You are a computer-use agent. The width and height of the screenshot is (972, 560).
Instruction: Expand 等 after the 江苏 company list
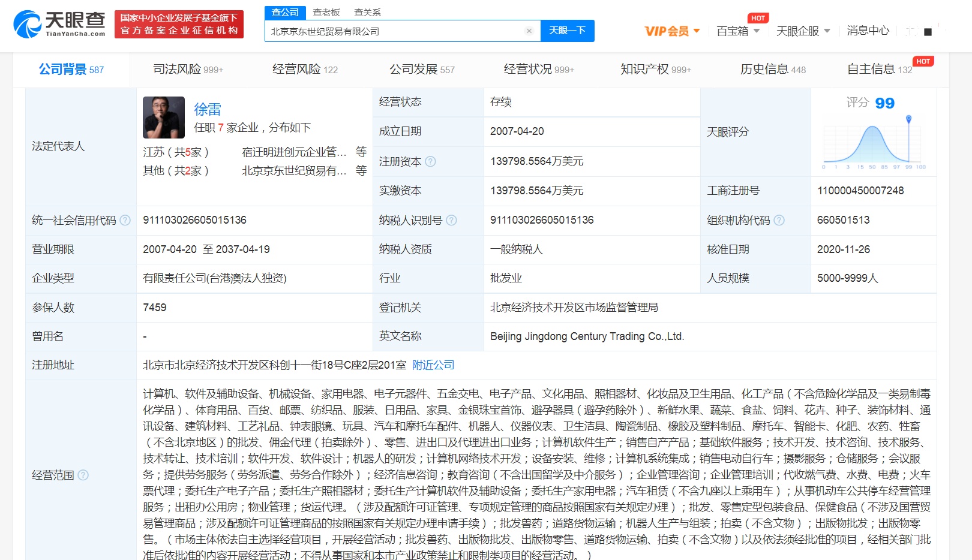[361, 152]
